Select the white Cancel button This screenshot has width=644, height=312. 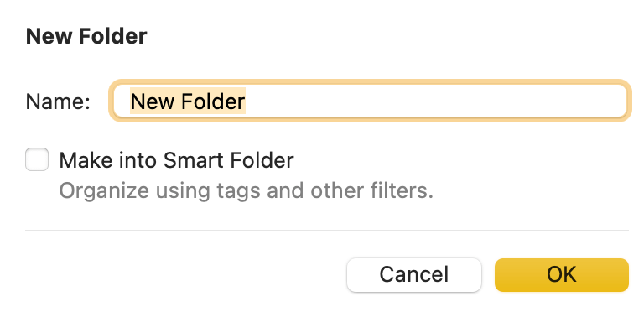tap(414, 274)
